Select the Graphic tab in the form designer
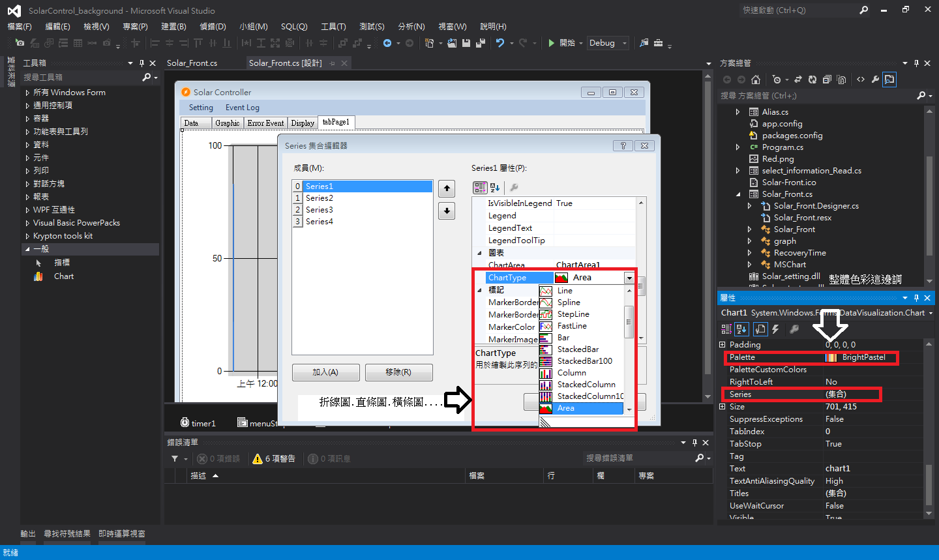The height and width of the screenshot is (560, 939). 228,123
